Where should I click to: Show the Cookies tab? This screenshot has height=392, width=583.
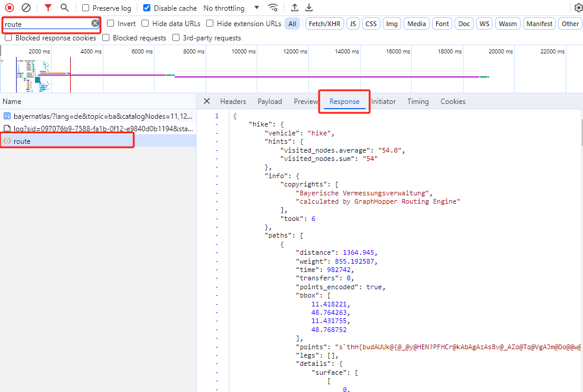click(453, 102)
